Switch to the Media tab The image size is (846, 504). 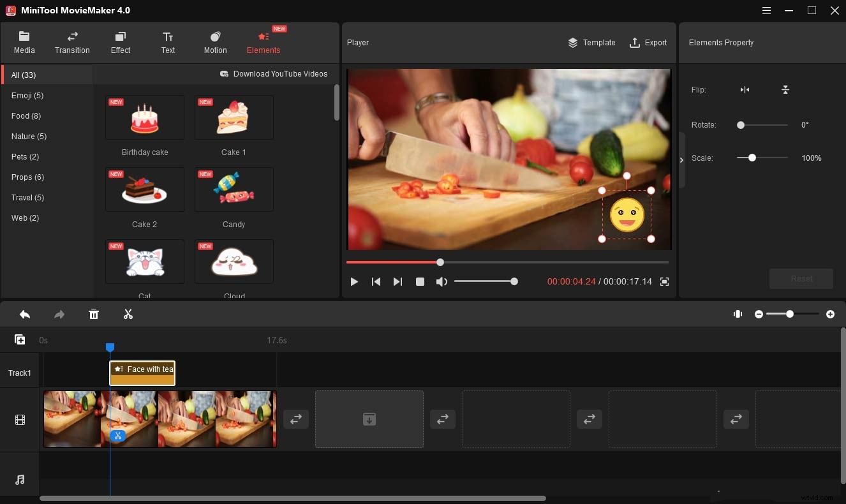24,42
